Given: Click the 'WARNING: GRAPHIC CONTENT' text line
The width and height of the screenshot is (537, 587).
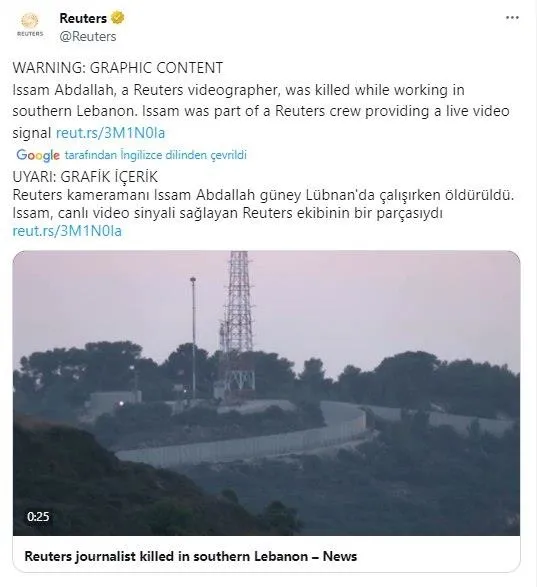Looking at the screenshot, I should [x=118, y=68].
